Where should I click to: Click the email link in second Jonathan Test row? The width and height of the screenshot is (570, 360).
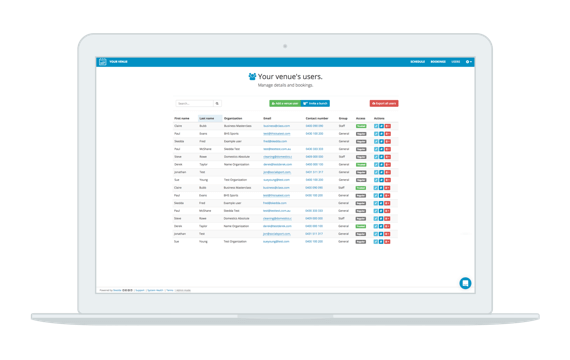[277, 234]
